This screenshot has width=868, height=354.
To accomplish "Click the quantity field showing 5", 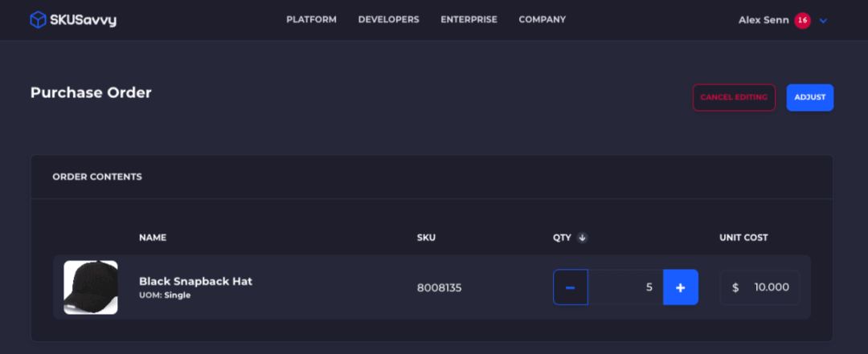I will (625, 287).
